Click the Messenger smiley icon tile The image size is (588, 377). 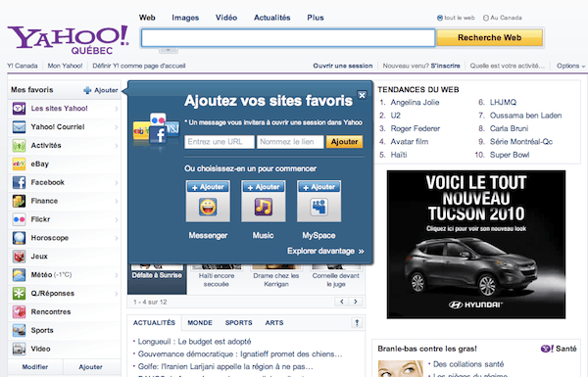[208, 207]
